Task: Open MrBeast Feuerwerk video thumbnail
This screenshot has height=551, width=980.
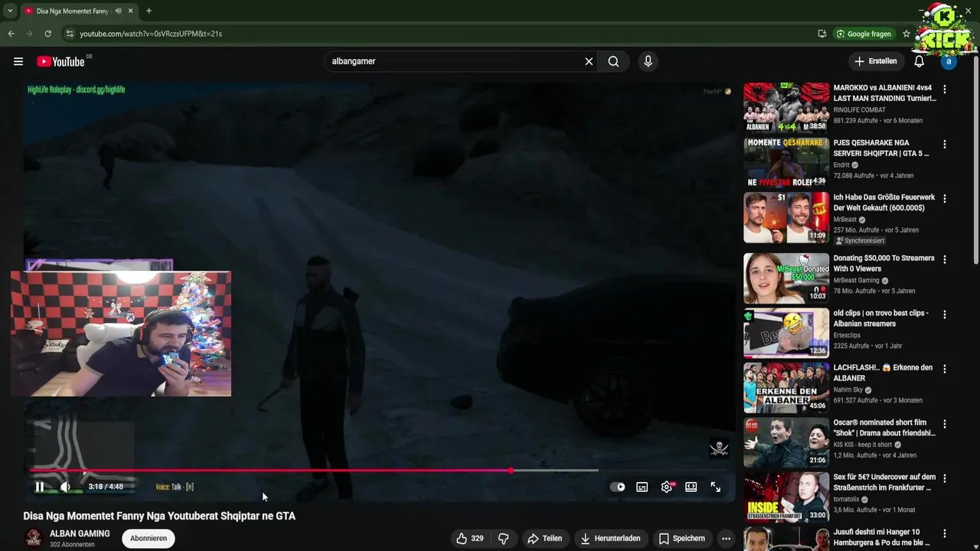Action: (x=786, y=217)
